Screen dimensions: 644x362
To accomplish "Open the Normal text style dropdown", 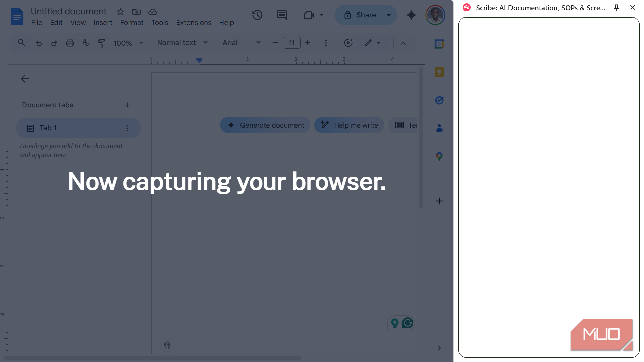I will point(182,43).
